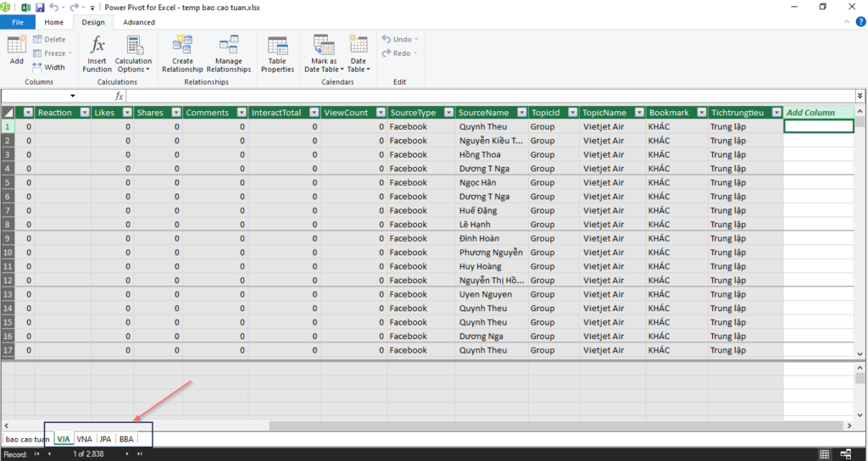Viewport: 868px width, 461px height.
Task: Open the SourceType filter dropdown
Action: 448,113
